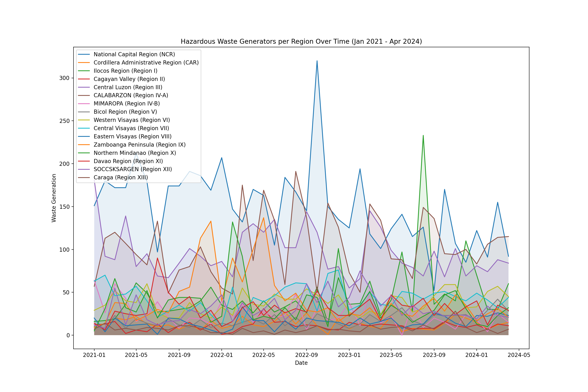Click the x-axis tick label 2022-05
The image size is (588, 392).
point(263,355)
